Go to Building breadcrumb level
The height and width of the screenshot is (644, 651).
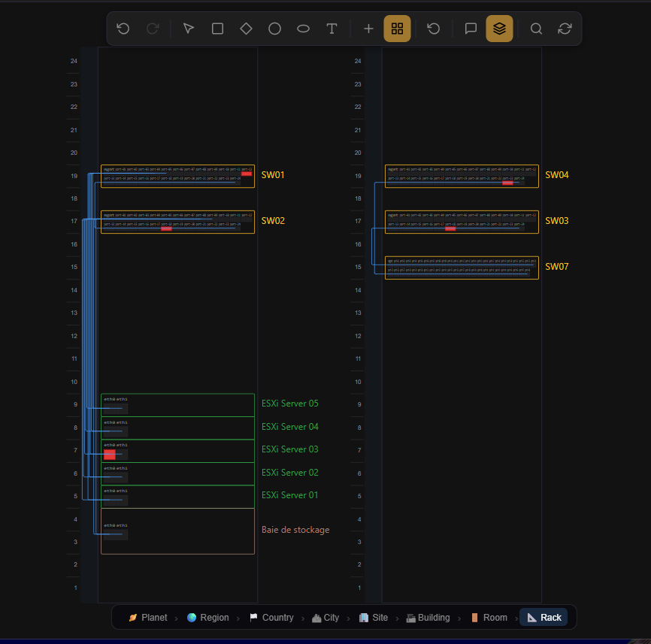[428, 618]
